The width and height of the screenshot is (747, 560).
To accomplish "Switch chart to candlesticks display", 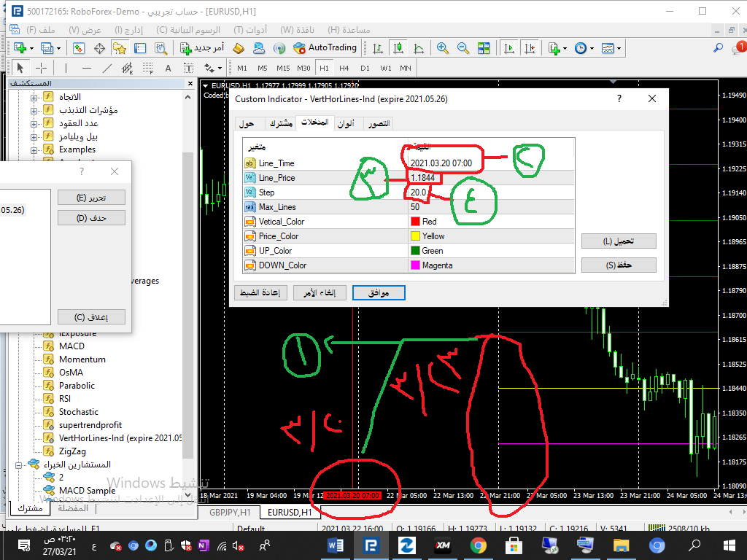I will pyautogui.click(x=398, y=48).
